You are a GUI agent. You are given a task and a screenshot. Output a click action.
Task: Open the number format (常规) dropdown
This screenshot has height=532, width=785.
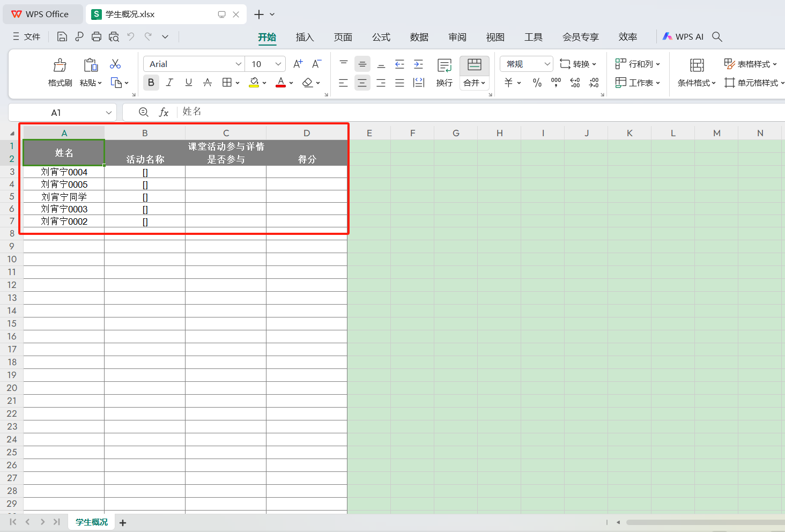click(x=547, y=64)
